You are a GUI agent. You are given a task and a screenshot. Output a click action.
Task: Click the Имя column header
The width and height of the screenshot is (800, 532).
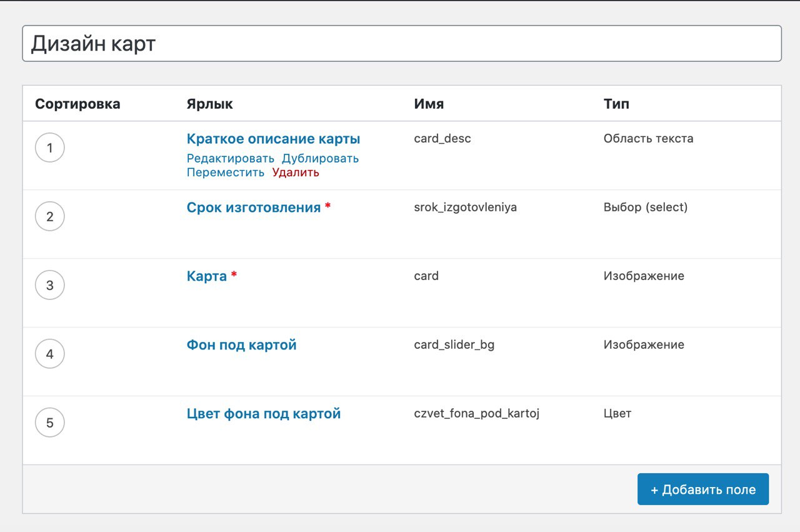point(429,104)
